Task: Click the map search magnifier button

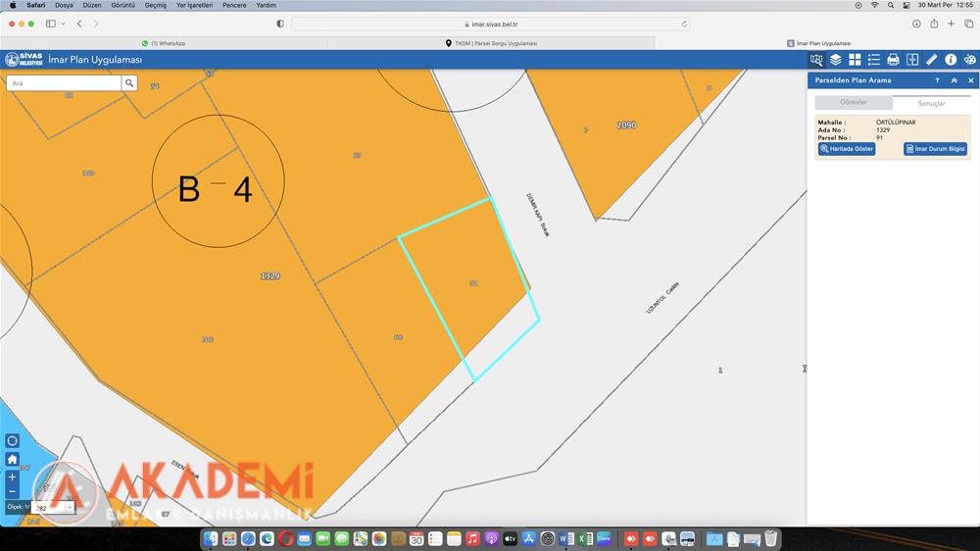Action: pos(129,83)
